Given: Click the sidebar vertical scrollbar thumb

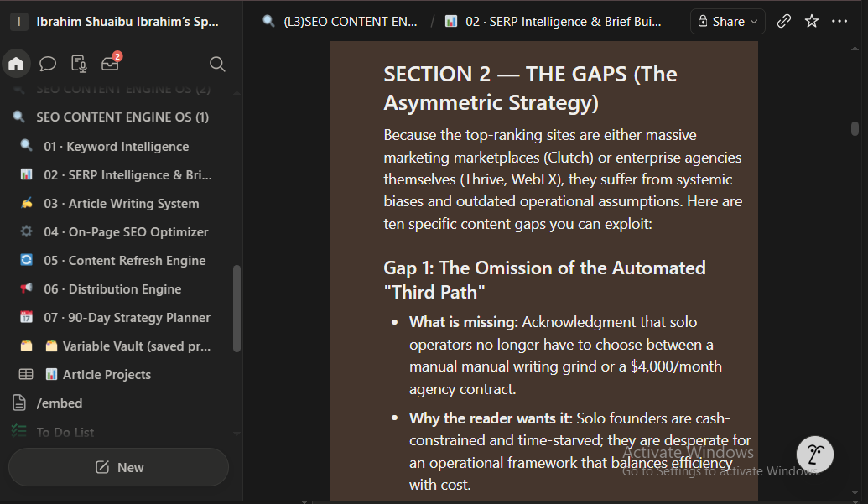Looking at the screenshot, I should [x=237, y=309].
